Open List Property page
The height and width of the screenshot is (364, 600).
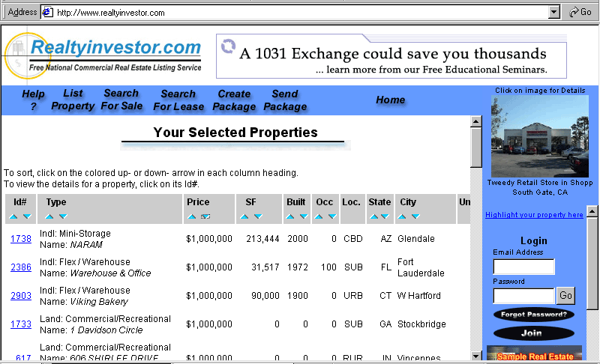click(x=73, y=100)
